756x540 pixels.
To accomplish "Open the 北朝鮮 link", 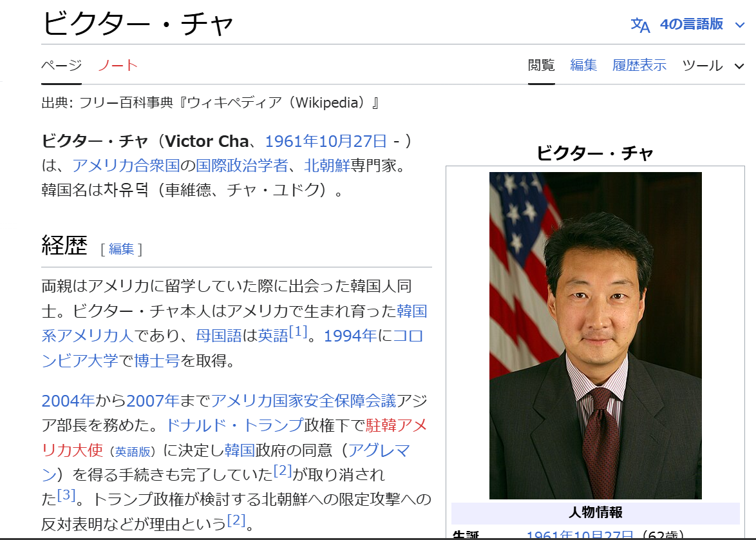I will pyautogui.click(x=326, y=166).
